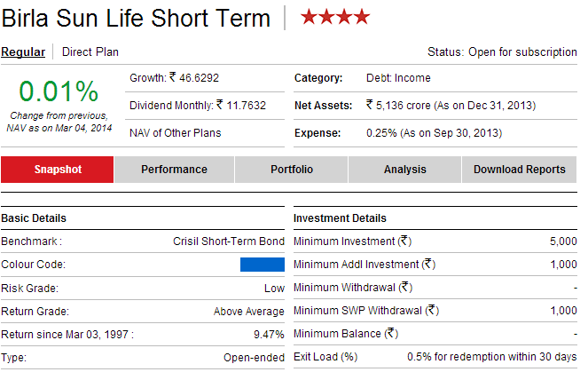Viewport: 588px width, 372px height.
Task: Click the rupee icon beside Minimum Withdrawal
Action: point(405,287)
